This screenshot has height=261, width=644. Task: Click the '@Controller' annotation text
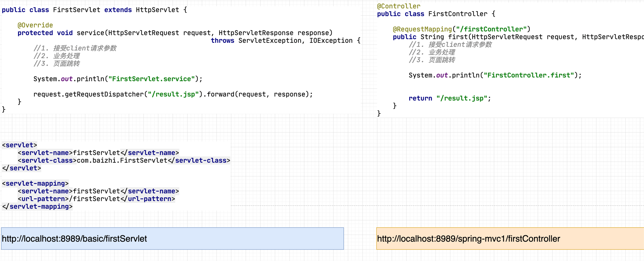point(398,6)
